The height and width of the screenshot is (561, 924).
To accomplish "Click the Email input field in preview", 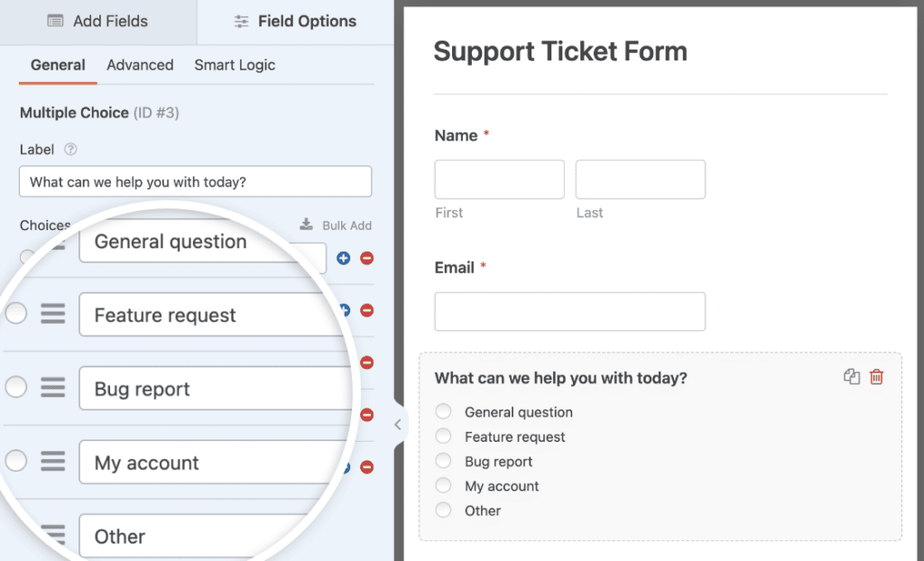I will (x=569, y=311).
